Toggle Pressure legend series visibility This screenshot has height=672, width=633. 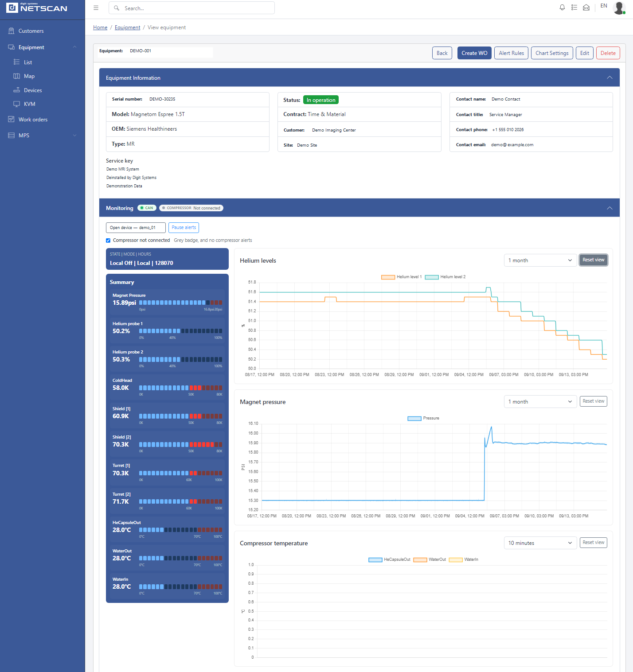pyautogui.click(x=423, y=418)
